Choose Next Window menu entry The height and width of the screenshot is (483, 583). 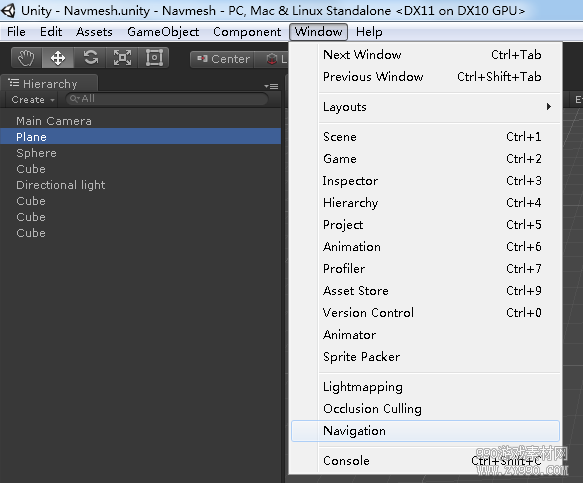pos(425,55)
